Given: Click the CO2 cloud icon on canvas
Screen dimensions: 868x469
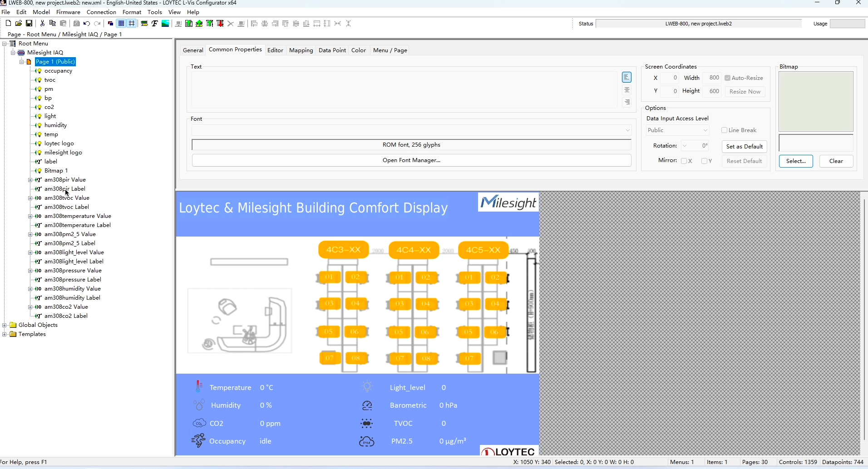Looking at the screenshot, I should coord(199,423).
